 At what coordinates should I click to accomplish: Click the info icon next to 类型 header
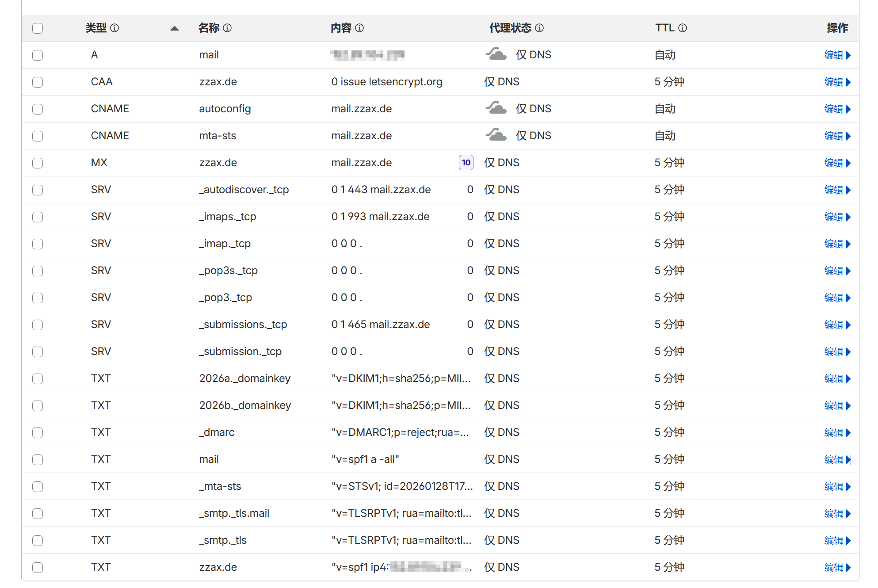pos(115,28)
